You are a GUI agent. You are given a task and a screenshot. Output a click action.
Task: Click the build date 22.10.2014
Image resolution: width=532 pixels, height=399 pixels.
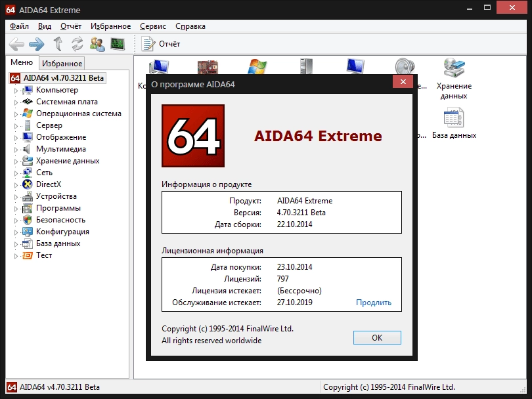294,224
